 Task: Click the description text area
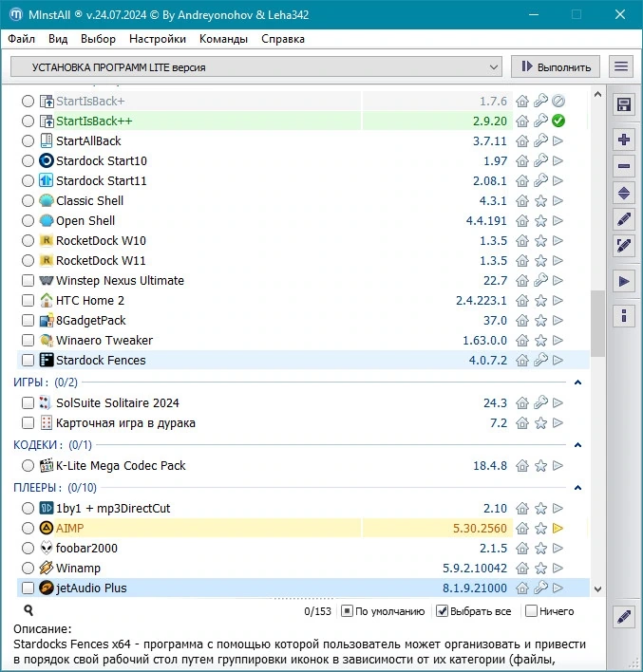pyautogui.click(x=300, y=651)
